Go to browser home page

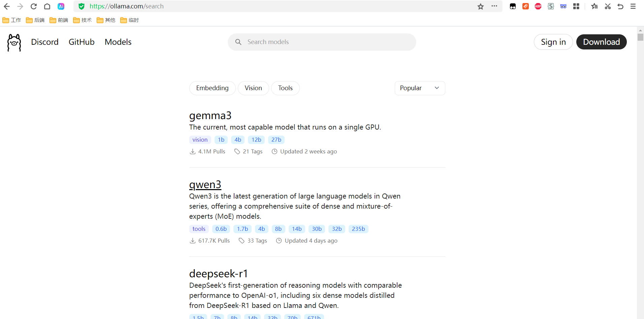pos(47,6)
